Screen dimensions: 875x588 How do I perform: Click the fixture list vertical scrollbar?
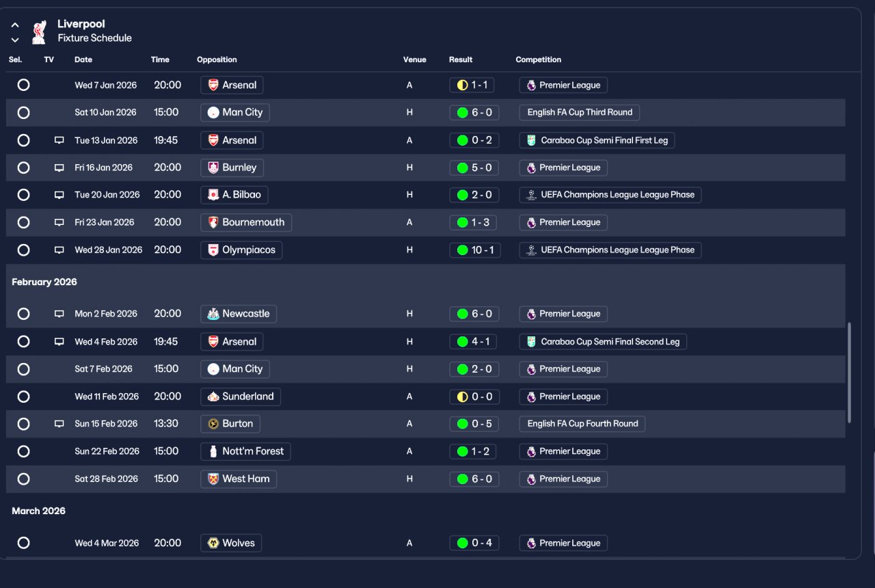pyautogui.click(x=850, y=373)
